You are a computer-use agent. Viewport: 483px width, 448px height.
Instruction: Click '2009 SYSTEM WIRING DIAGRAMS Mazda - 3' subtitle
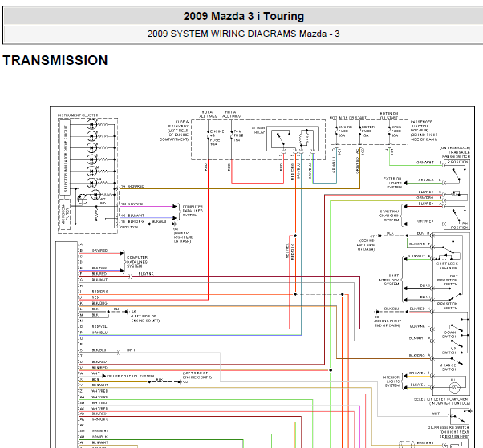pyautogui.click(x=243, y=34)
